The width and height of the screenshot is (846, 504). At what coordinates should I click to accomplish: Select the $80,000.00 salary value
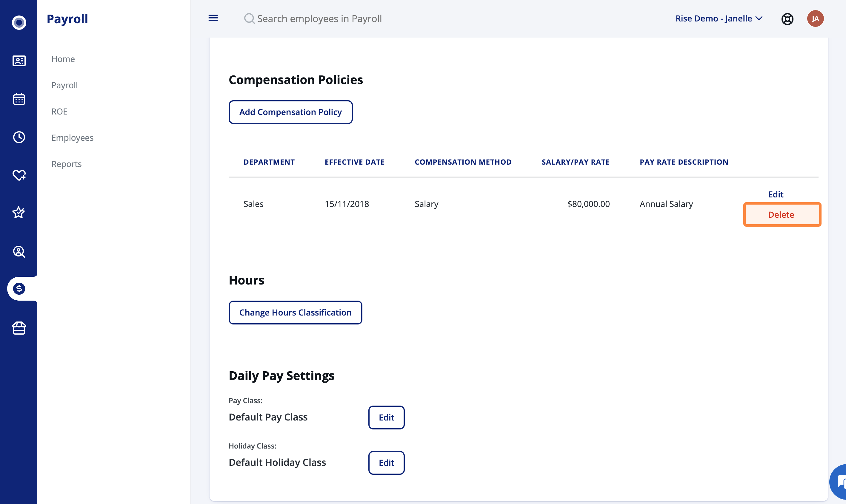(588, 204)
